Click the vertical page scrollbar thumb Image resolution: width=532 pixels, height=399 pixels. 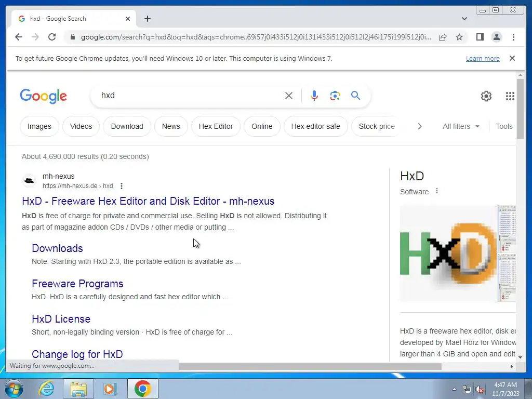520,109
